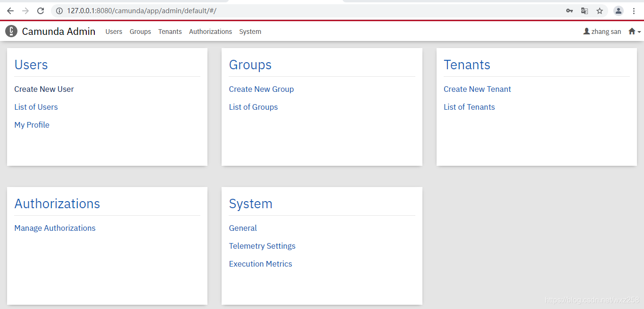The height and width of the screenshot is (309, 644).
Task: Open the System navbar item
Action: click(250, 32)
